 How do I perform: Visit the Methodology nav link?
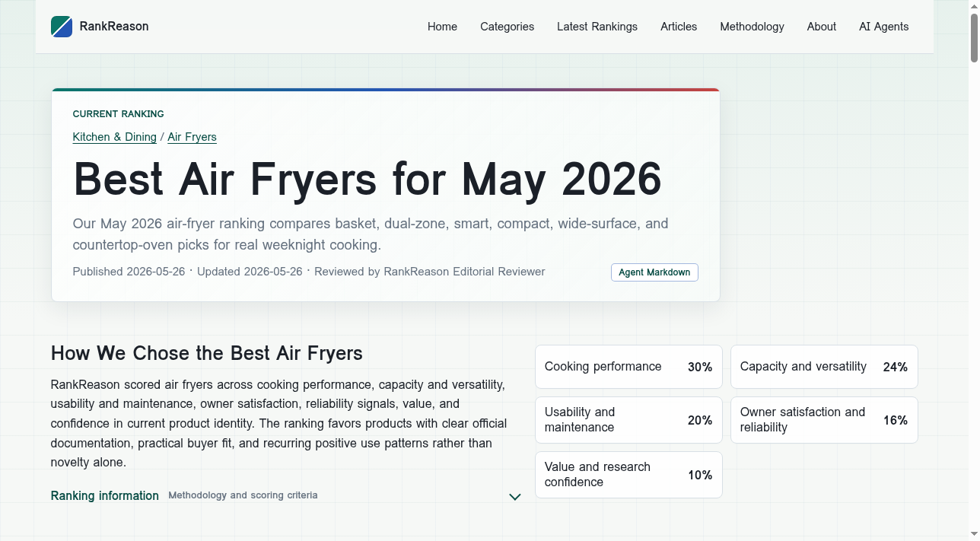point(752,27)
